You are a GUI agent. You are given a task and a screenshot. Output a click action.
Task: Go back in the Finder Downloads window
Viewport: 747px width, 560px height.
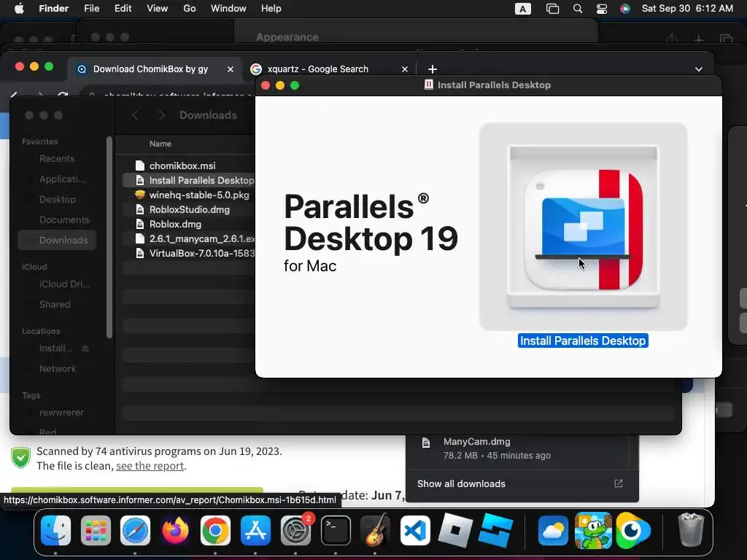pos(135,115)
